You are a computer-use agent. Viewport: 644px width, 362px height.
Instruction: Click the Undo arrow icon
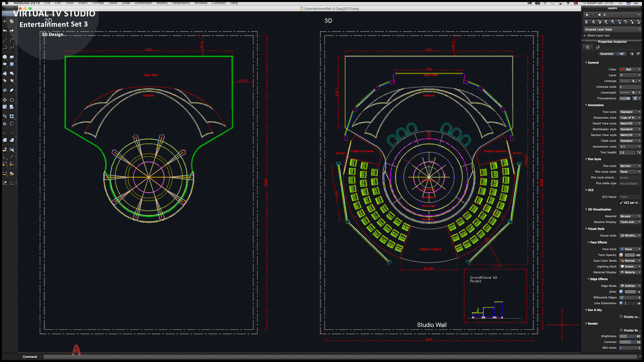point(5,31)
